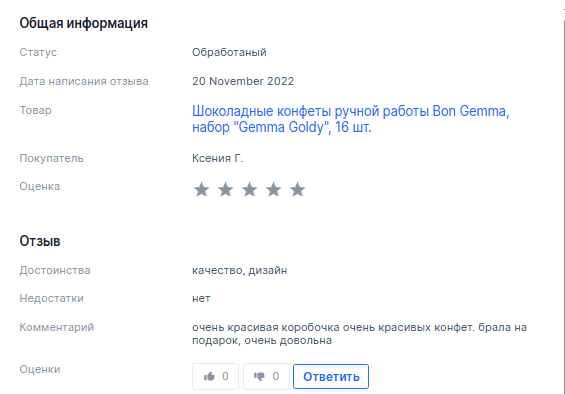The width and height of the screenshot is (565, 394).
Task: Click the fifth rating star
Action: pyautogui.click(x=298, y=190)
